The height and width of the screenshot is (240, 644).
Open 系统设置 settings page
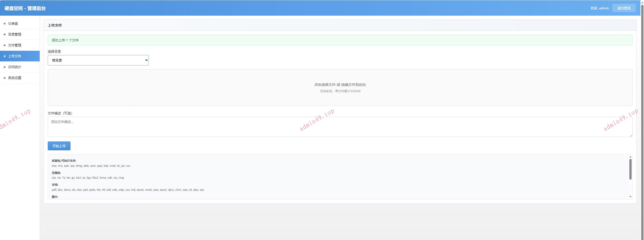(x=15, y=78)
